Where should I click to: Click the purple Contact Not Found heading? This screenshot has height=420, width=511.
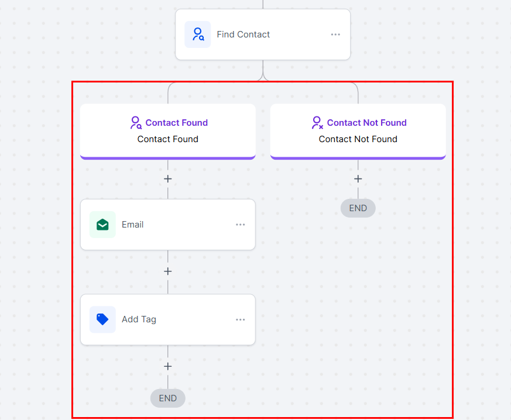[367, 123]
